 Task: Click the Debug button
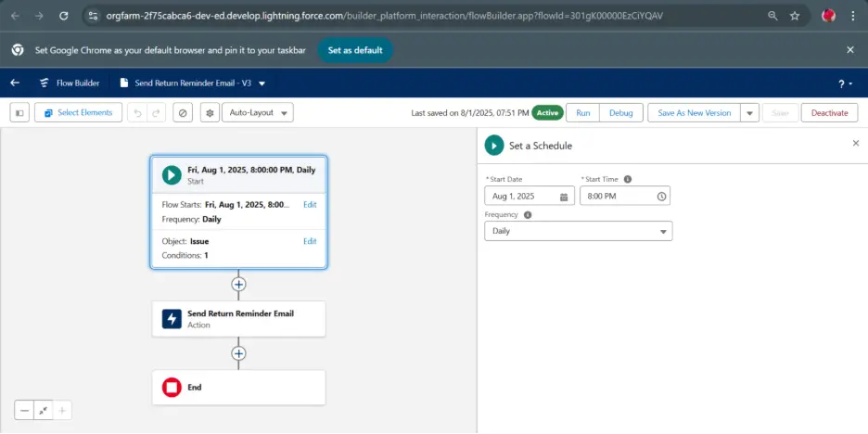point(620,113)
